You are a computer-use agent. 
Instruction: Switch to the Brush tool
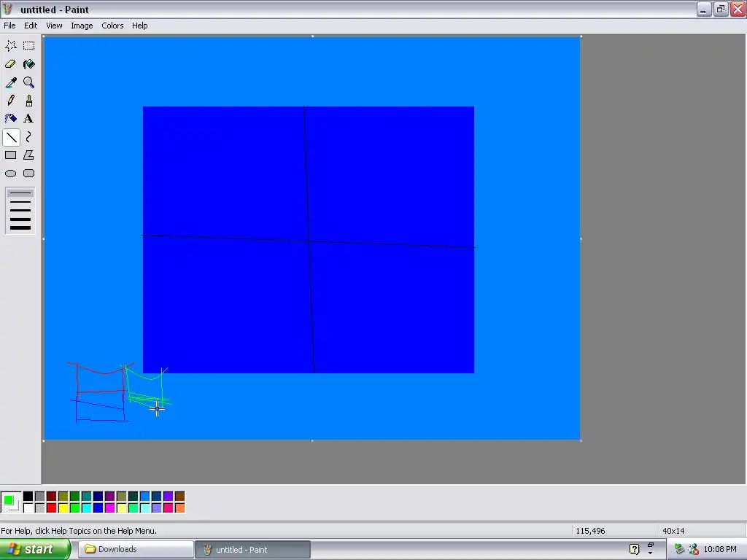29,101
